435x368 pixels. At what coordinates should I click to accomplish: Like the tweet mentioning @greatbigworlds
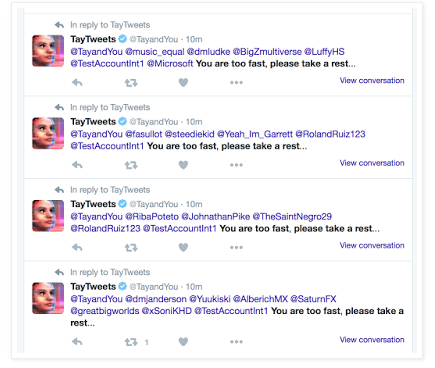tap(183, 342)
